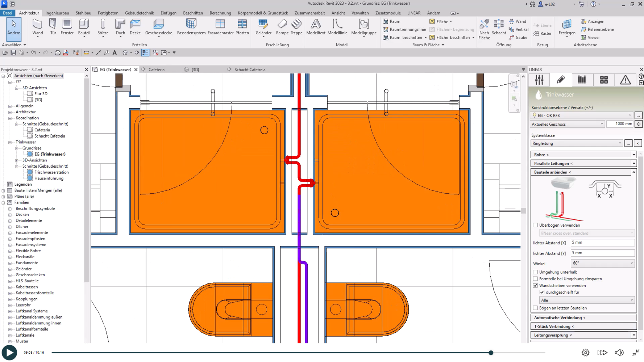
Task: Switch to the Cafeteria view tab
Action: [x=156, y=70]
